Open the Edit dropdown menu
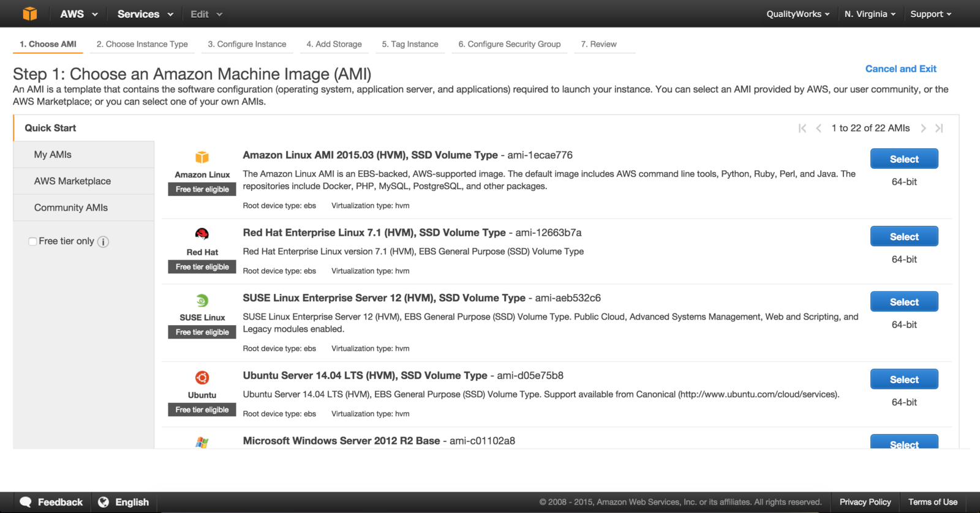 point(206,14)
